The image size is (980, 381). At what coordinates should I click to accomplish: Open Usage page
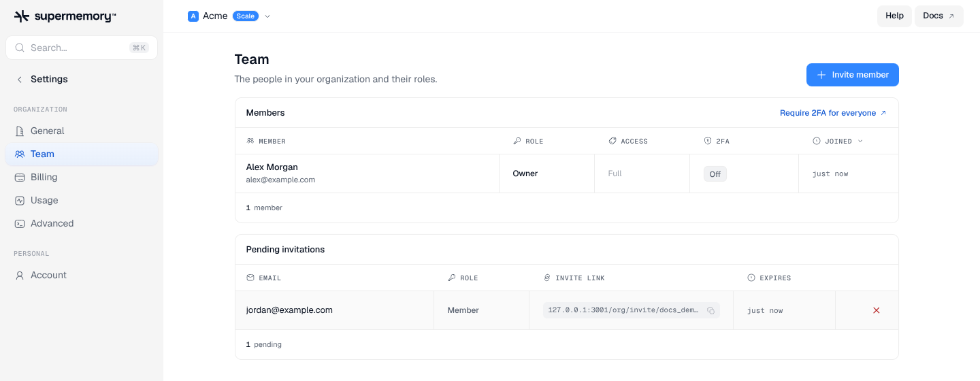pos(82,200)
